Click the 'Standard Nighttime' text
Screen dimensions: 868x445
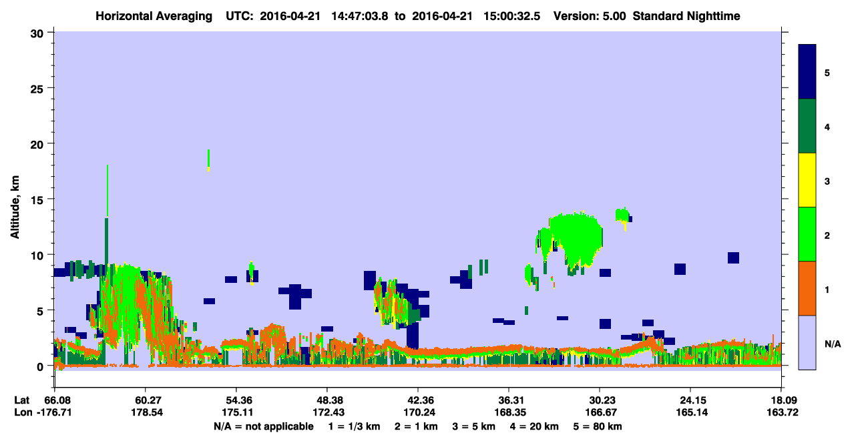[687, 15]
